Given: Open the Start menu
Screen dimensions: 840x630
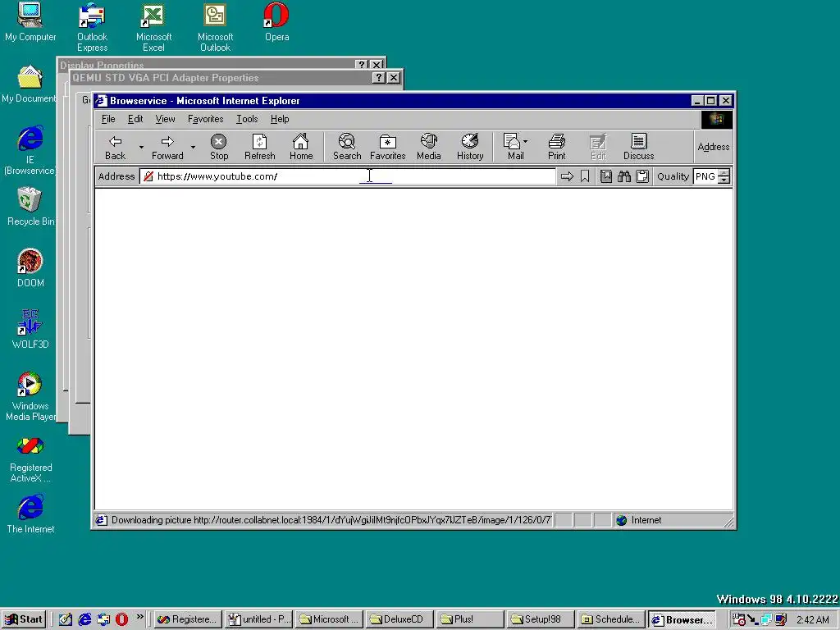Looking at the screenshot, I should coord(24,619).
